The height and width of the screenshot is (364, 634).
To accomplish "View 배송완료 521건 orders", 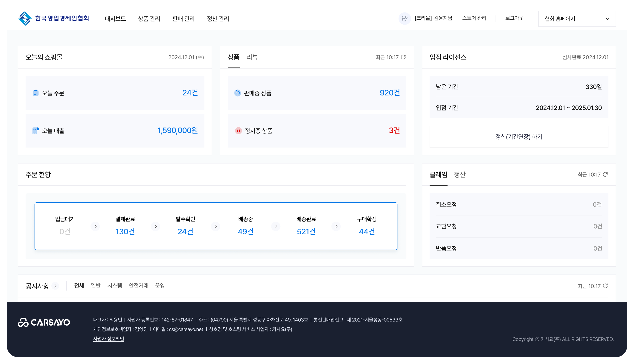I will (x=306, y=226).
